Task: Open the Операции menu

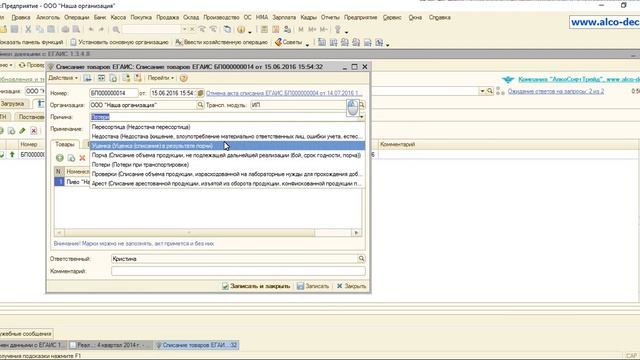Action: point(76,18)
